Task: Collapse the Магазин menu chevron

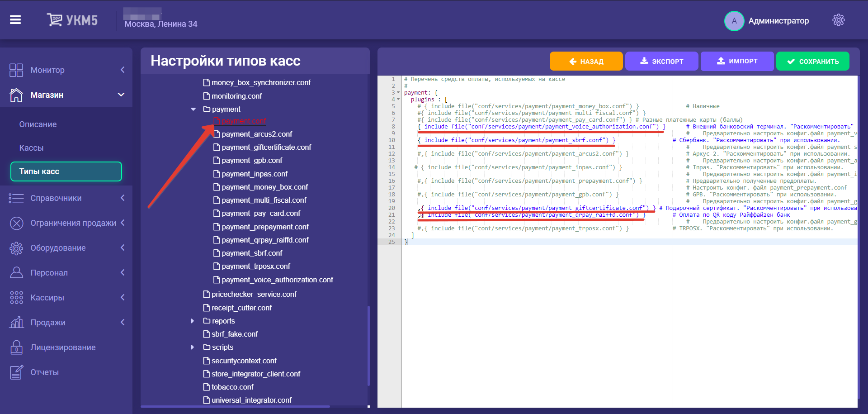Action: [121, 95]
